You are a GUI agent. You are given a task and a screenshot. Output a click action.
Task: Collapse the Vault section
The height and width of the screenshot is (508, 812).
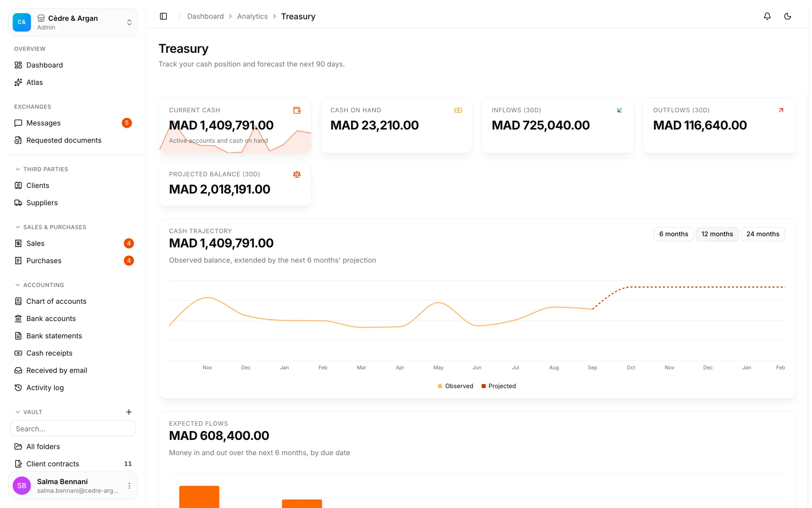click(28, 412)
